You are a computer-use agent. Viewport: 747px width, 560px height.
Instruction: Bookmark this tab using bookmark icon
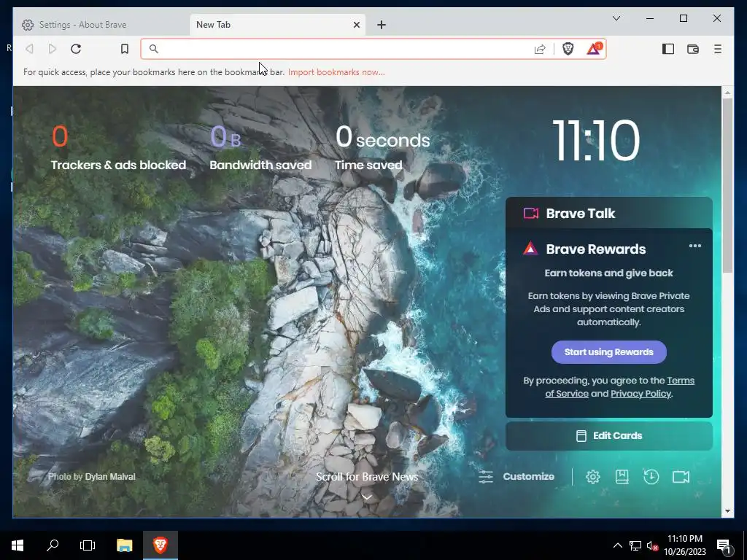tap(124, 49)
